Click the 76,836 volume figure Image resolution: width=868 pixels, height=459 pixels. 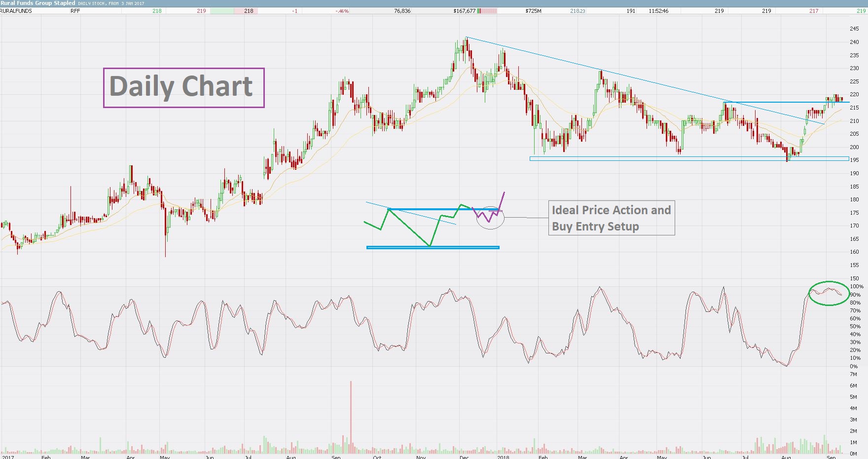tap(402, 11)
